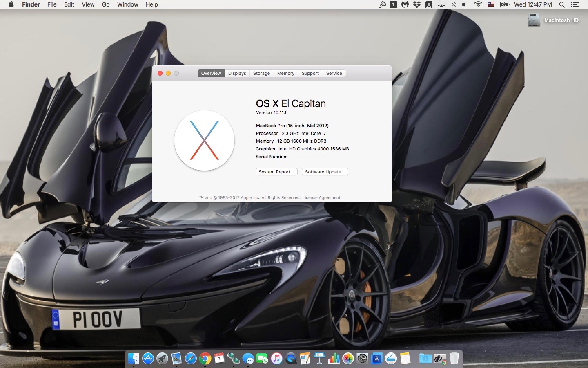The image size is (588, 368).
Task: Click the Dropbox menu bar icon
Action: [x=417, y=4]
